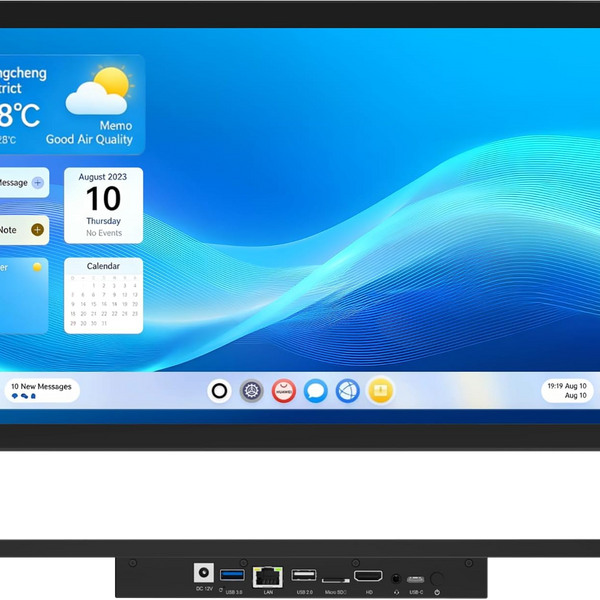Open the 10 New Messages notification pill
This screenshot has height=600, width=600.
(x=41, y=391)
